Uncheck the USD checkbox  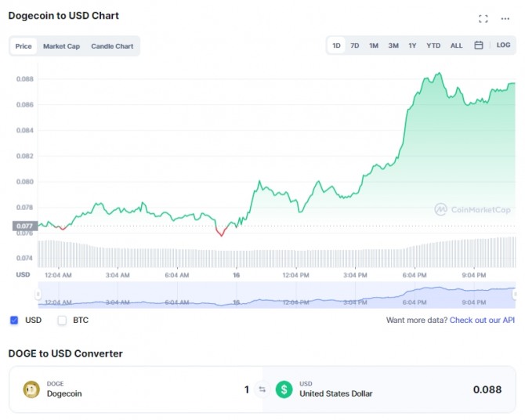pos(14,320)
